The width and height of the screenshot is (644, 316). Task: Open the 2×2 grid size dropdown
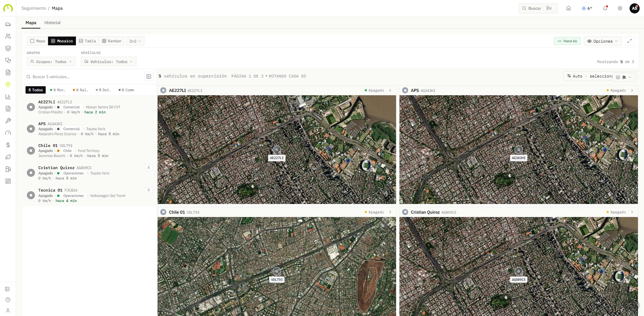[x=135, y=41]
